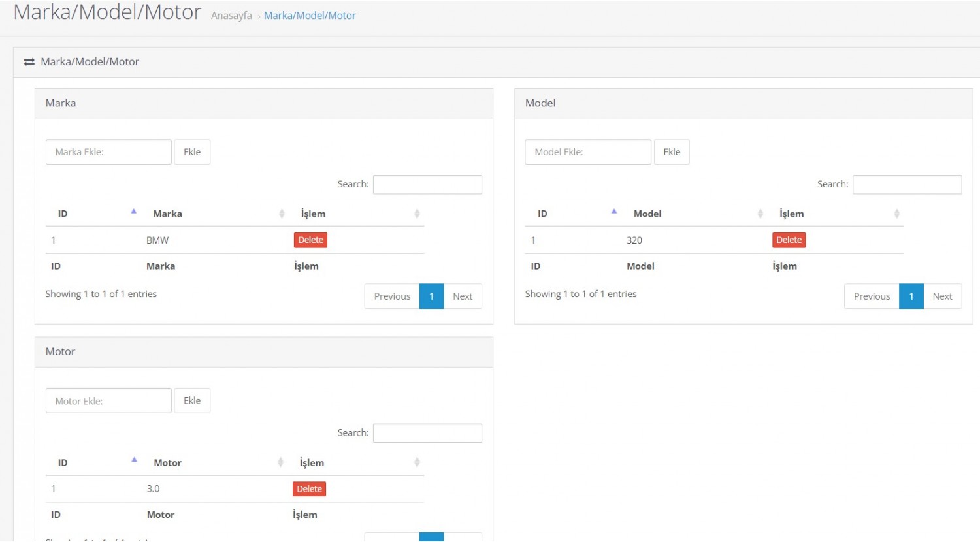Viewport: 980px width, 542px height.
Task: Select page 1 in Model table pagination
Action: pos(911,296)
